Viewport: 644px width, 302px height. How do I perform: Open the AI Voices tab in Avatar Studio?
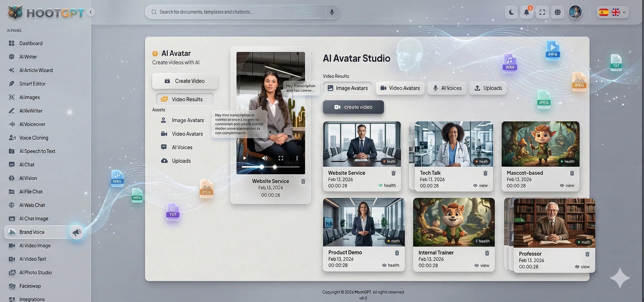pyautogui.click(x=447, y=88)
